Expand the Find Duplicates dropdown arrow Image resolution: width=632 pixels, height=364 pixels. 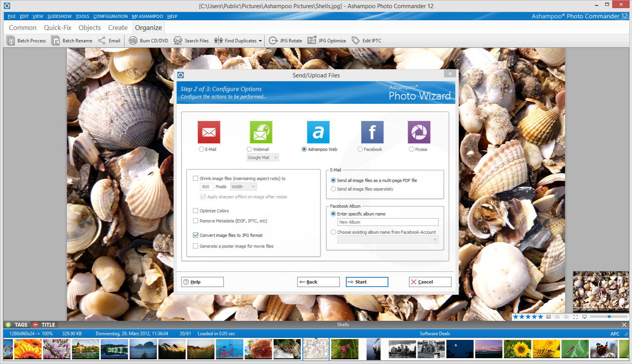pyautogui.click(x=260, y=41)
